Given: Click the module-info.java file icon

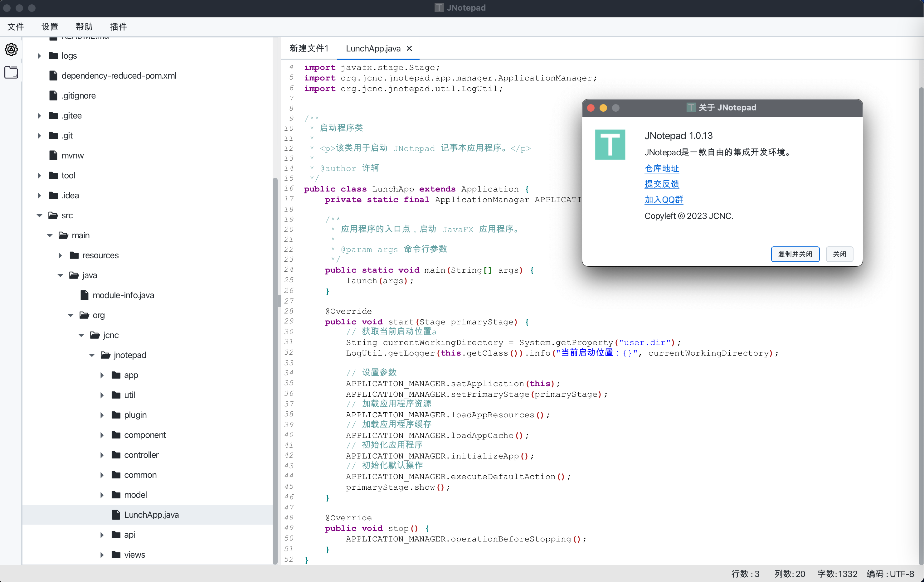Looking at the screenshot, I should (x=85, y=295).
